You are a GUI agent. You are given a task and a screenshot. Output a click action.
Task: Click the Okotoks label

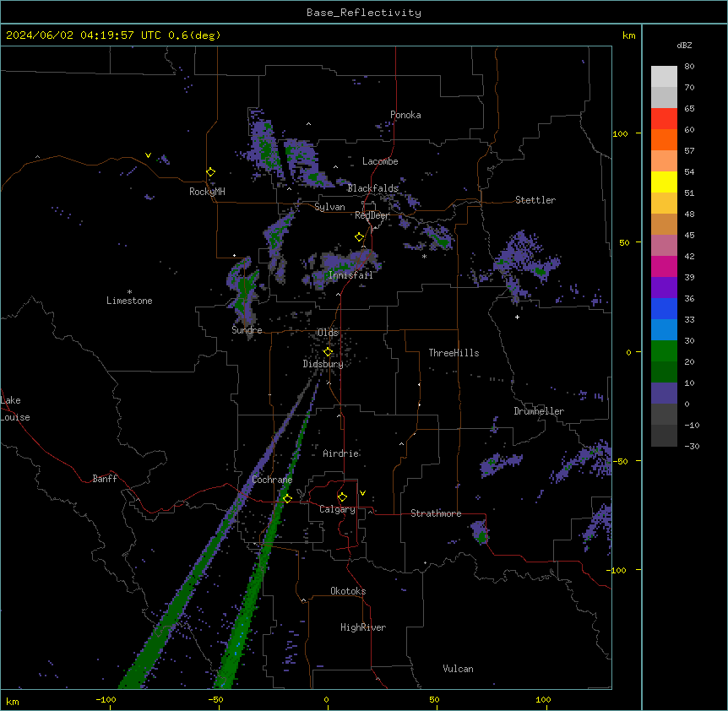point(348,591)
